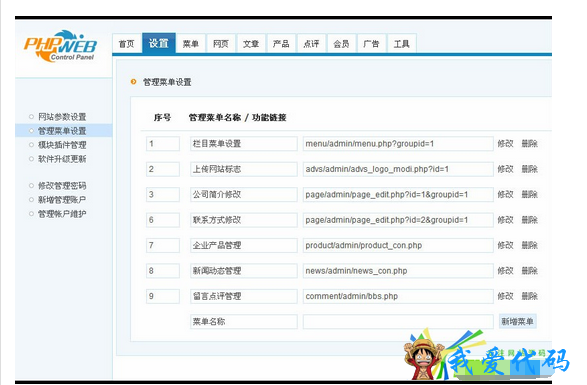Click the new 菜单名称 input field
587x385 pixels.
[244, 322]
